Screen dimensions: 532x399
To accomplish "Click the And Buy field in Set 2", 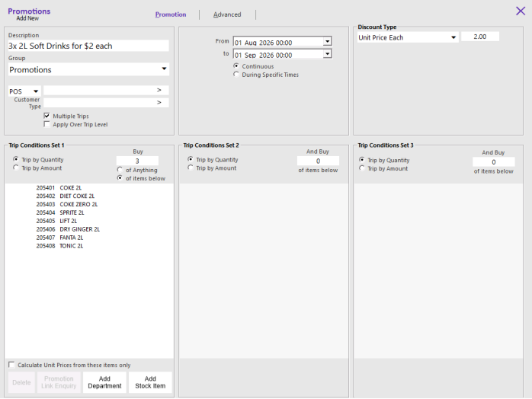I will click(x=318, y=161).
